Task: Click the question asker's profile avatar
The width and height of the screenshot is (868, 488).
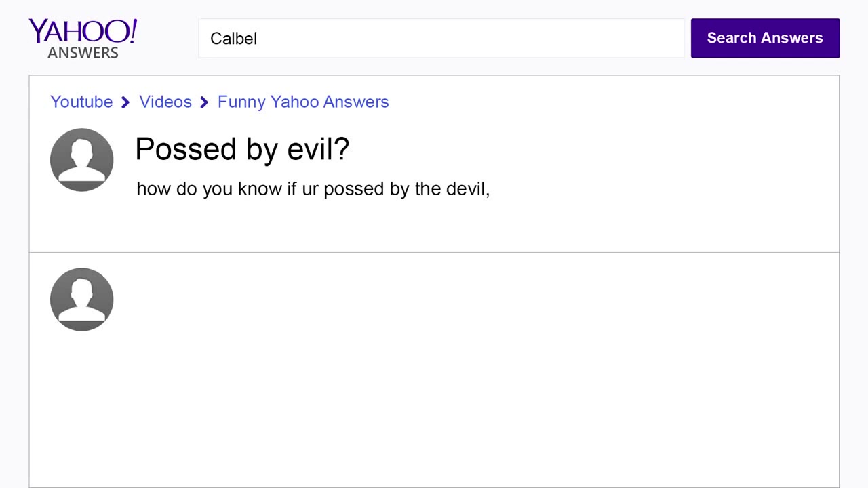Action: 81,160
